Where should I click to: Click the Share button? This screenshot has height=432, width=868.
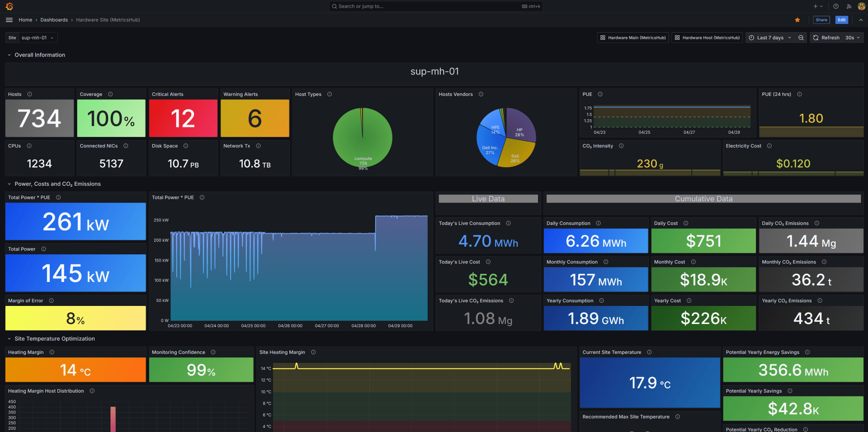click(821, 20)
